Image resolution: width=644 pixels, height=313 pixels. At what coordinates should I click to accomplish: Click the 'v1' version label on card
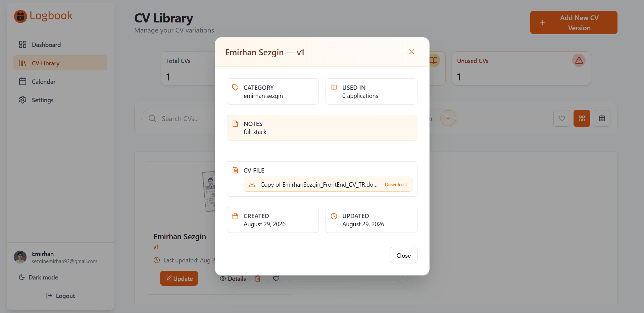156,247
